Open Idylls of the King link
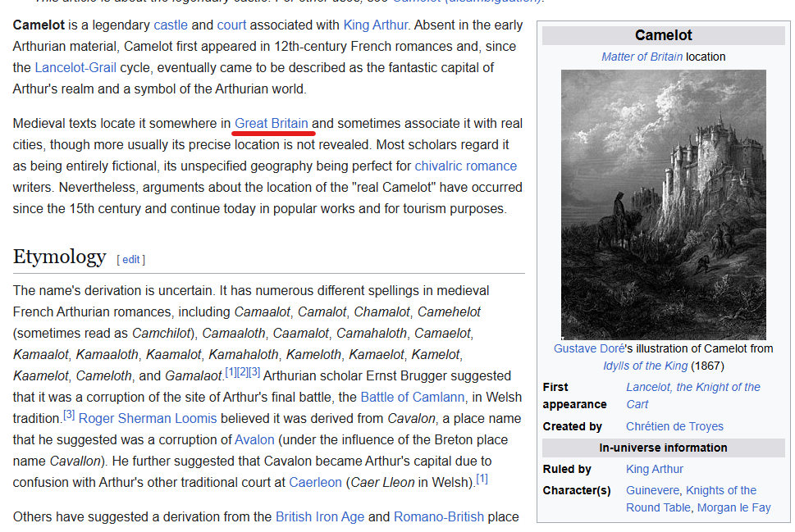 (x=646, y=366)
